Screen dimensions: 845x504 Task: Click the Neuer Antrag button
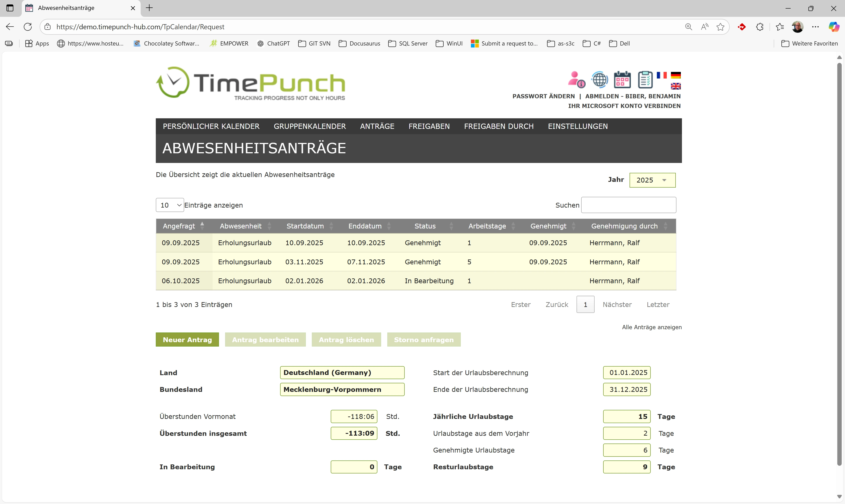point(187,340)
